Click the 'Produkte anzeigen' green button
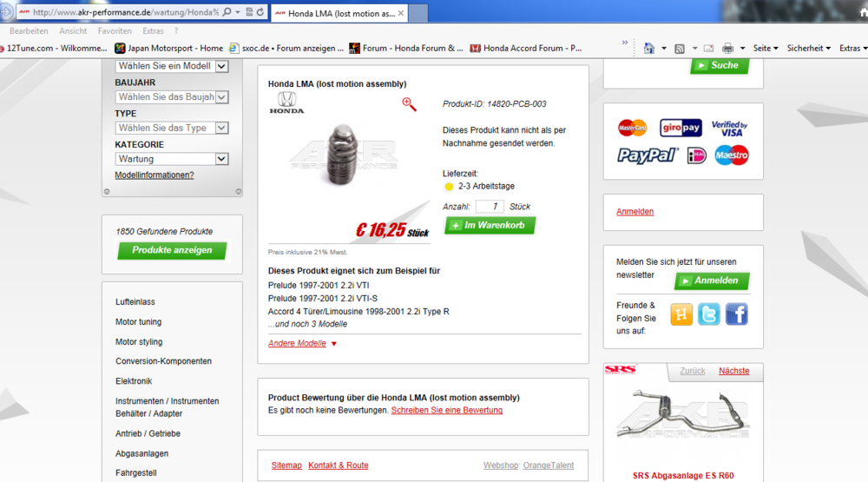 pyautogui.click(x=172, y=250)
